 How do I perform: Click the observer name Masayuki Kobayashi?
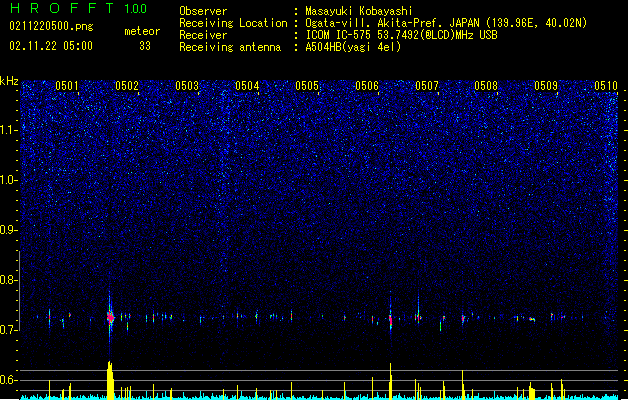pyautogui.click(x=359, y=11)
